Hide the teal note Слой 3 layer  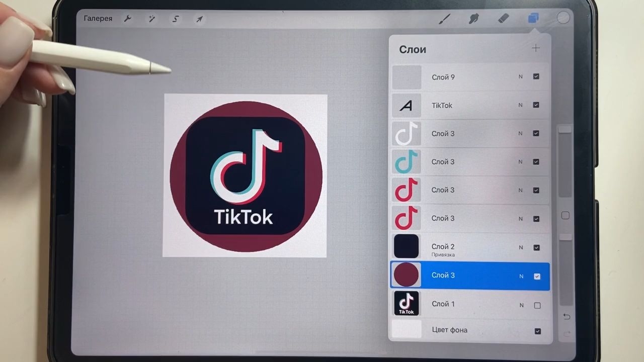(536, 162)
